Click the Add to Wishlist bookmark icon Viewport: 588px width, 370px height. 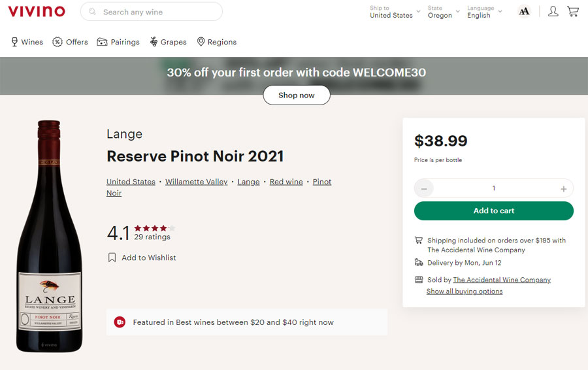tap(112, 258)
